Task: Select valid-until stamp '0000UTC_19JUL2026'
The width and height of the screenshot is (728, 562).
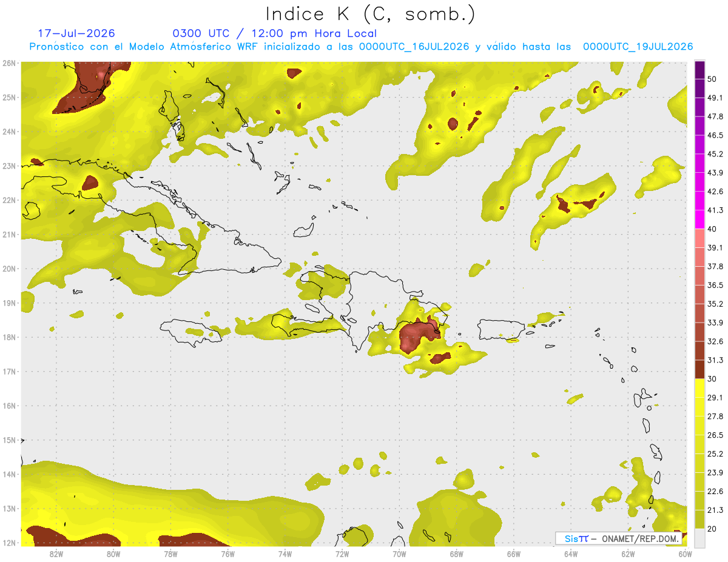Action: [638, 47]
